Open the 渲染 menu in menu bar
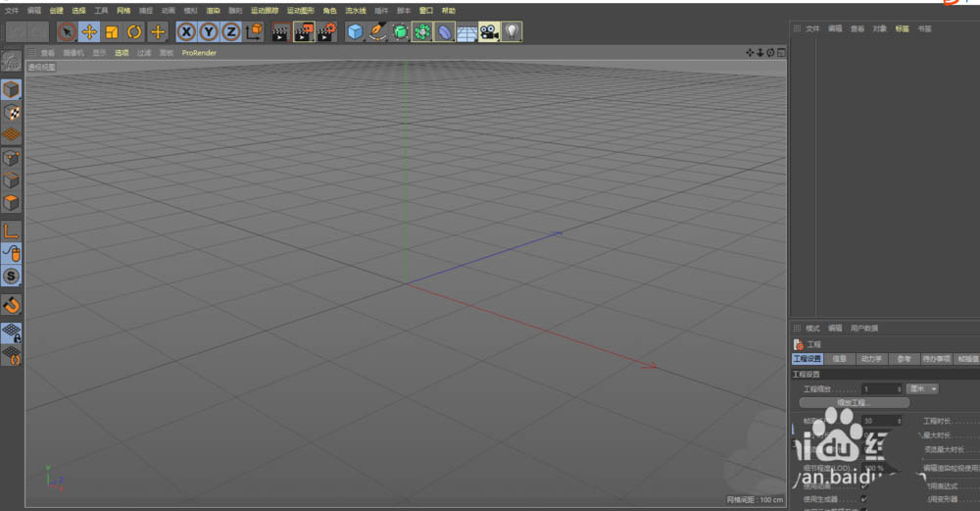 pos(213,10)
